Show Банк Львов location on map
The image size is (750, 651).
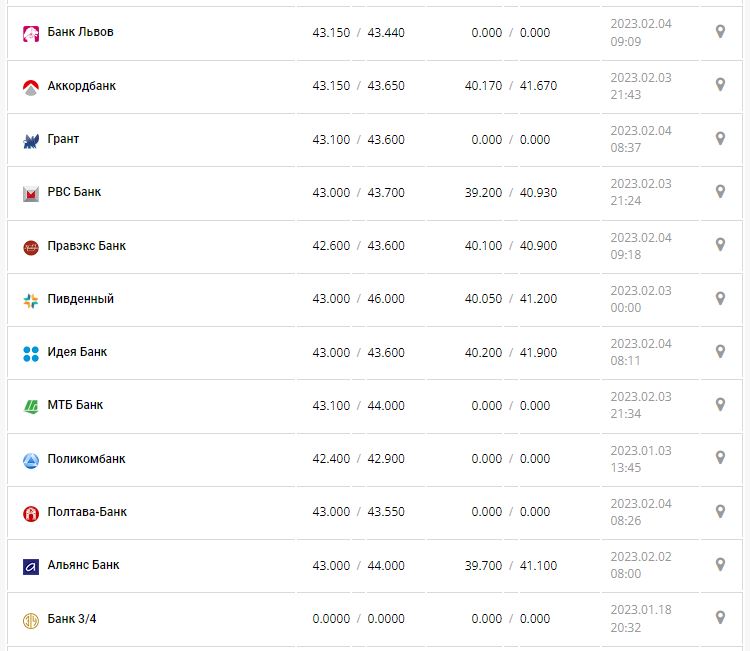click(719, 32)
